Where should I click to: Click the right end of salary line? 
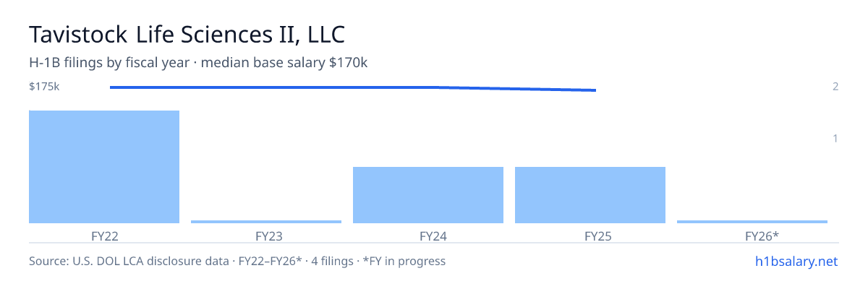coord(595,90)
